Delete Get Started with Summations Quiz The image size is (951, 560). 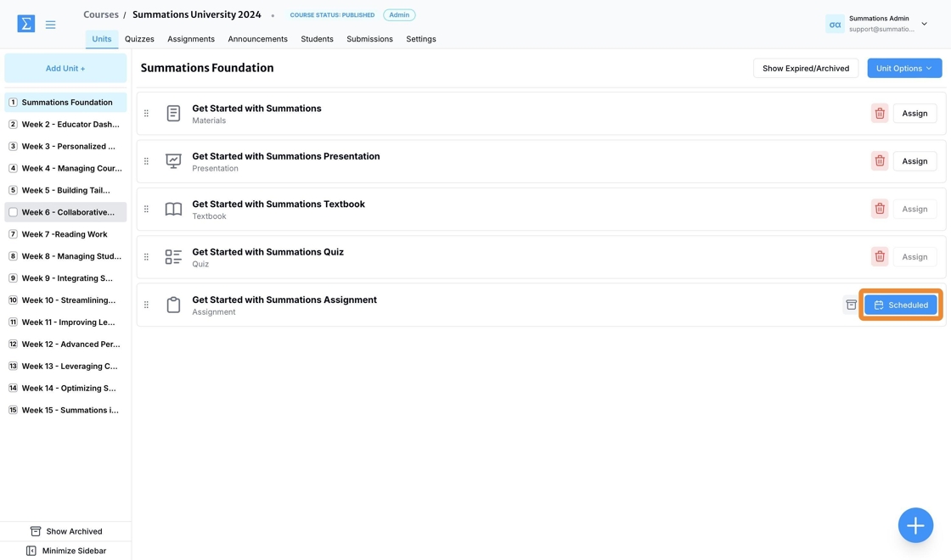[880, 257]
